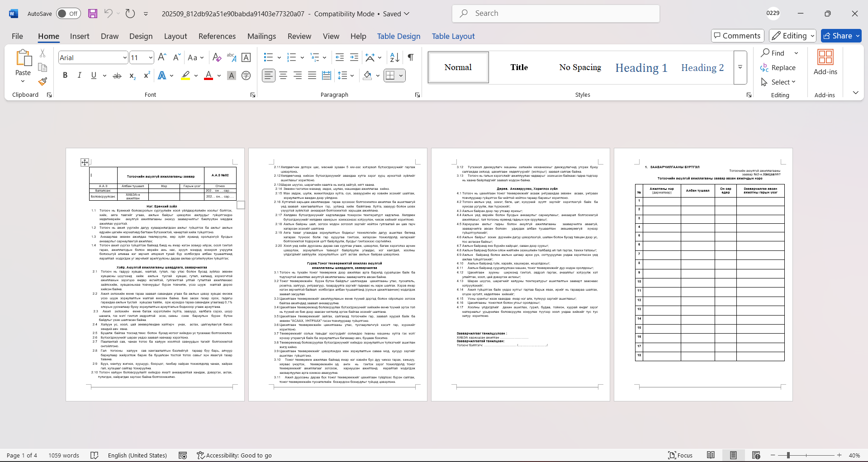Click the Comments button

tap(737, 36)
